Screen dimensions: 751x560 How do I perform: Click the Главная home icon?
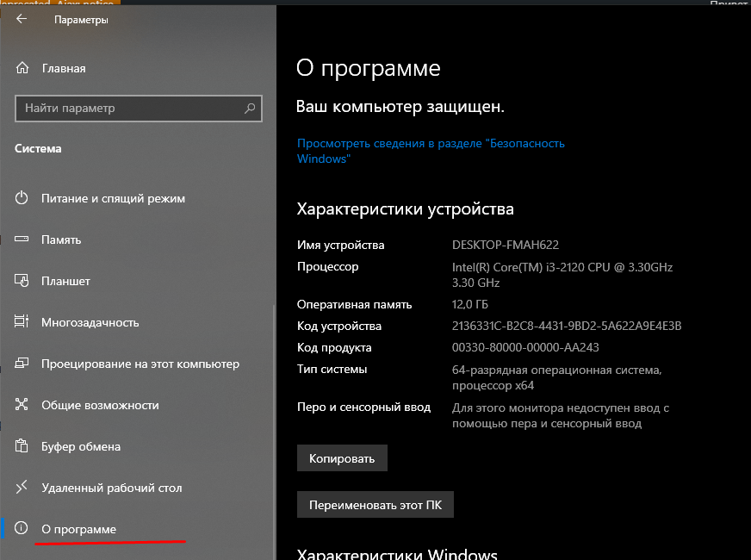[x=22, y=68]
